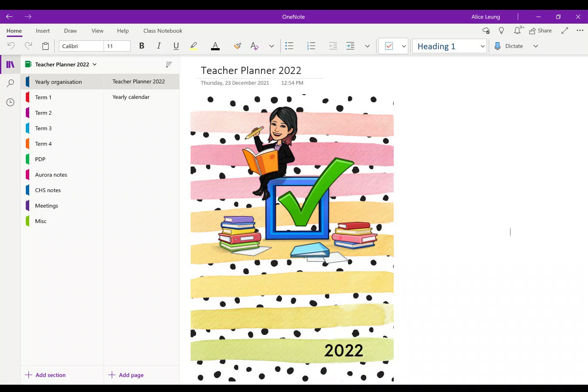Click the Add page button
The height and width of the screenshot is (392, 588).
click(126, 375)
